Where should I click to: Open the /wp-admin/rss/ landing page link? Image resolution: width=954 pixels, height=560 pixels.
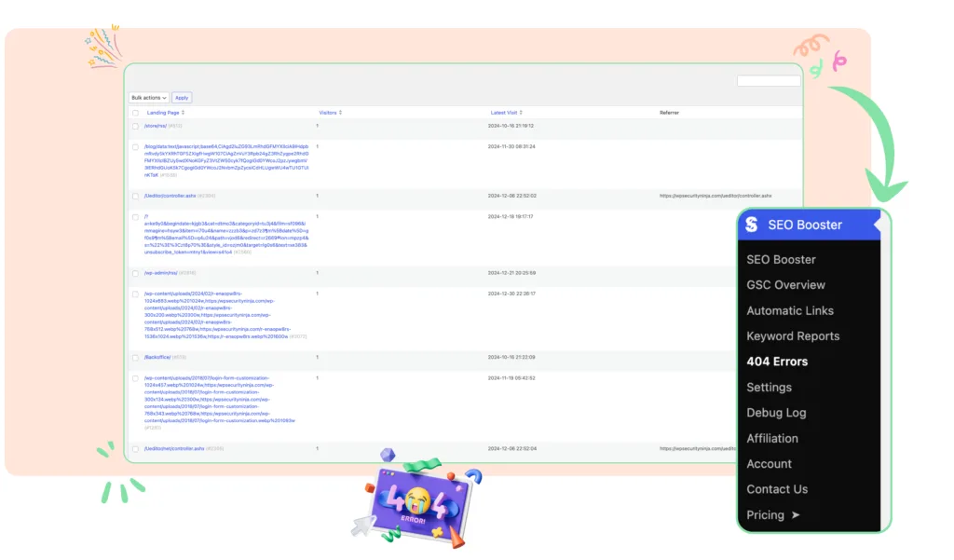click(x=160, y=273)
